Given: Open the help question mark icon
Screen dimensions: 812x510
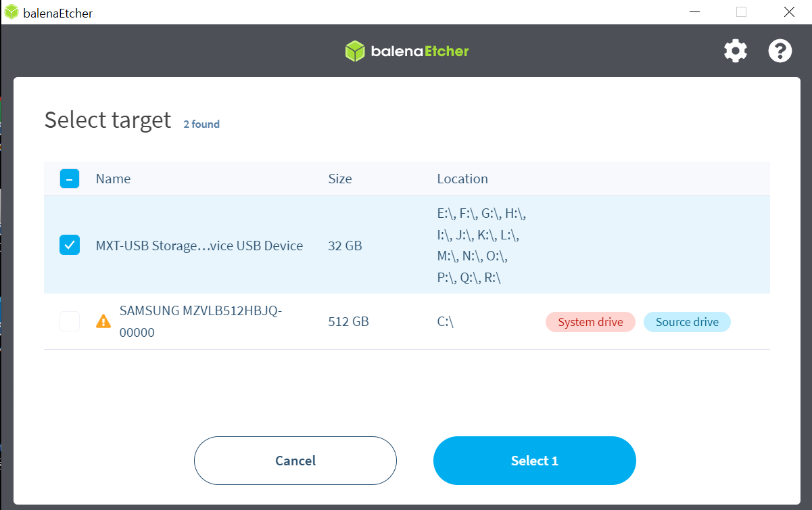Looking at the screenshot, I should point(780,51).
